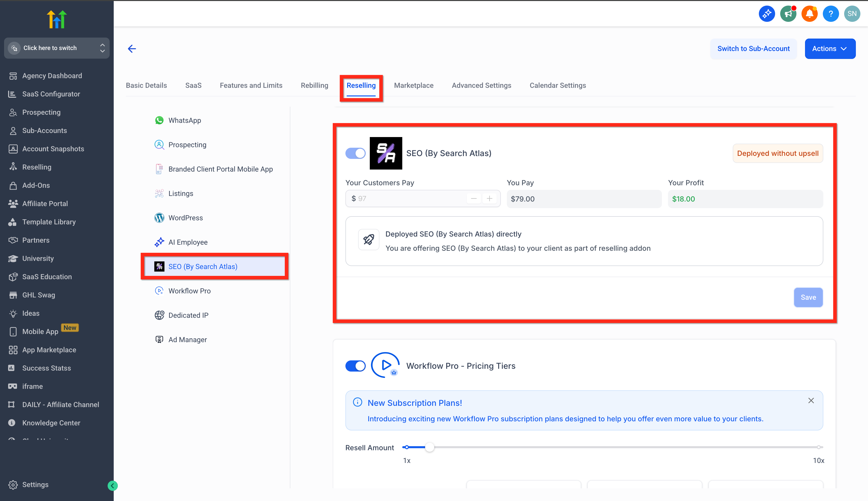This screenshot has width=868, height=501.
Task: Collapse sidebar with green chevron button
Action: 112,486
